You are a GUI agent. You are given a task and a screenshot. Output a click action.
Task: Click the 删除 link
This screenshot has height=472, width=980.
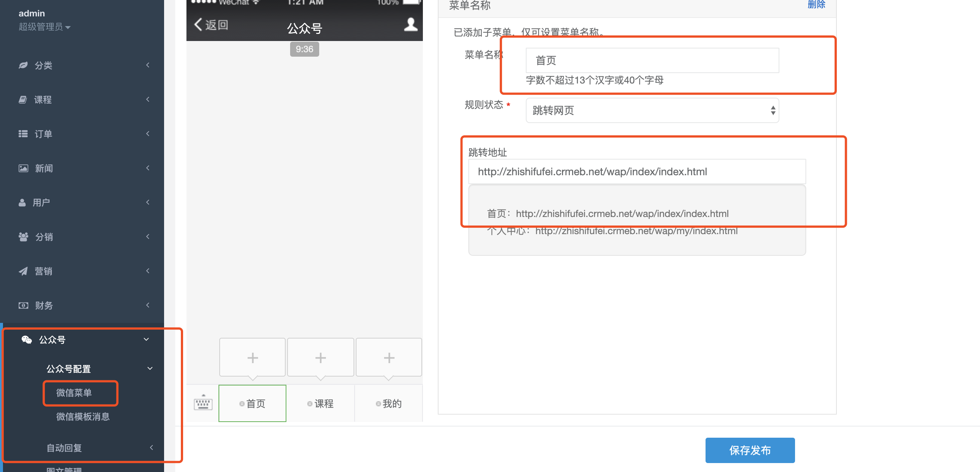point(816,4)
